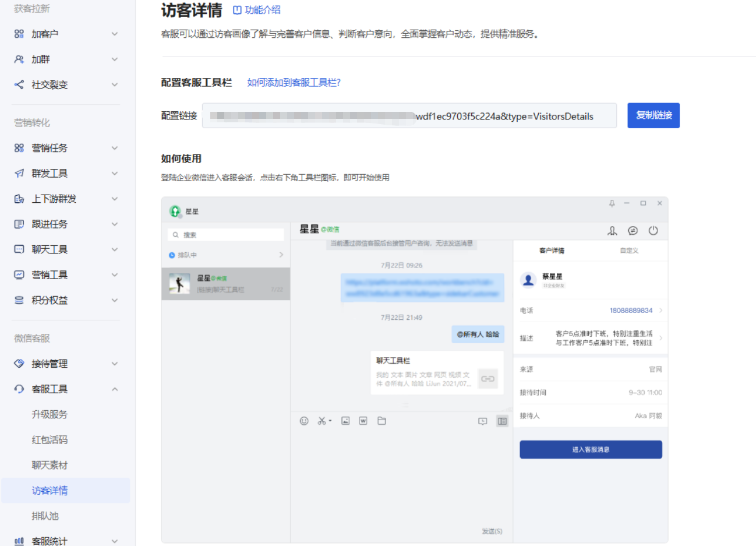Click the 群发工具 paper plane icon
This screenshot has height=546, width=756.
coord(19,173)
